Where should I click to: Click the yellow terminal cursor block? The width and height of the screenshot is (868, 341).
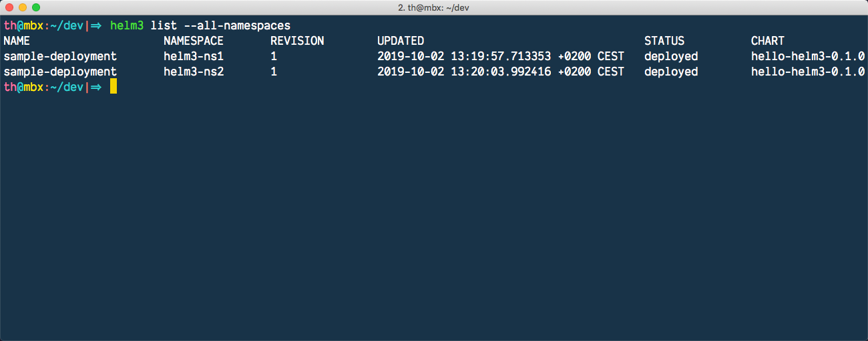point(114,87)
